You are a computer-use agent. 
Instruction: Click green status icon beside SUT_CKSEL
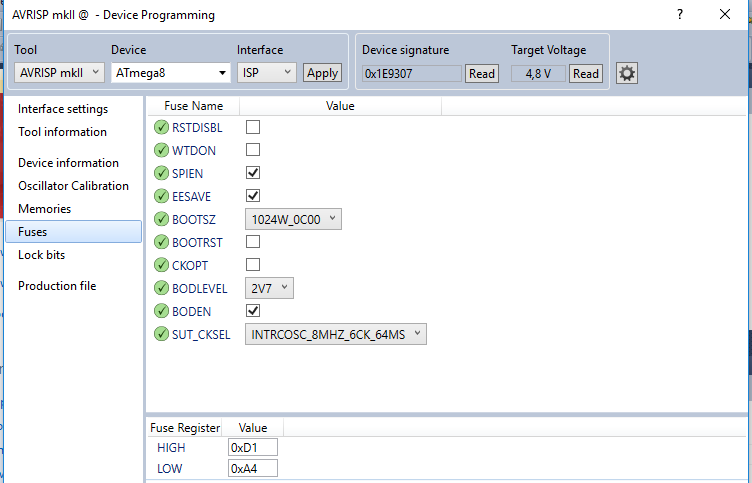[162, 334]
